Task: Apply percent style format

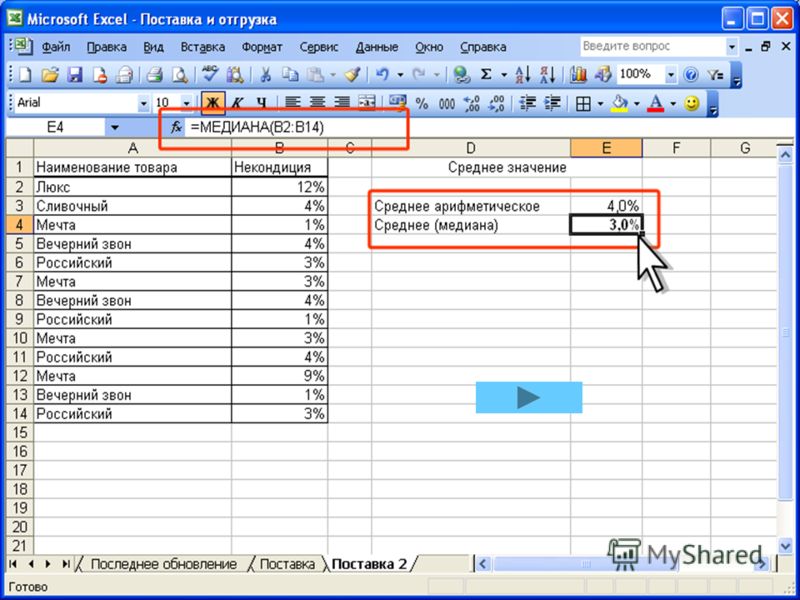Action: [x=421, y=104]
